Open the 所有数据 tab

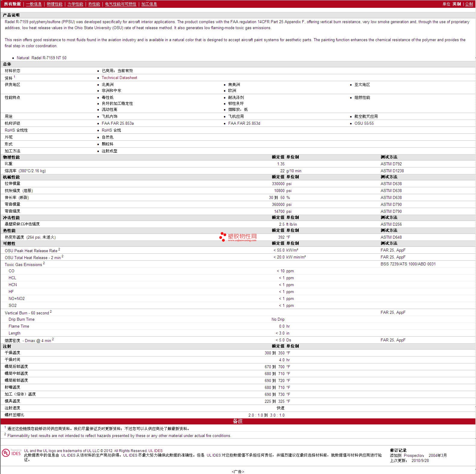(12, 4)
